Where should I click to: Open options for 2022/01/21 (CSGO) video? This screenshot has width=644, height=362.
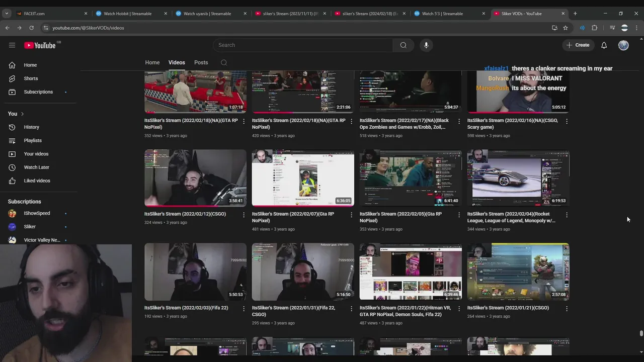click(x=567, y=308)
